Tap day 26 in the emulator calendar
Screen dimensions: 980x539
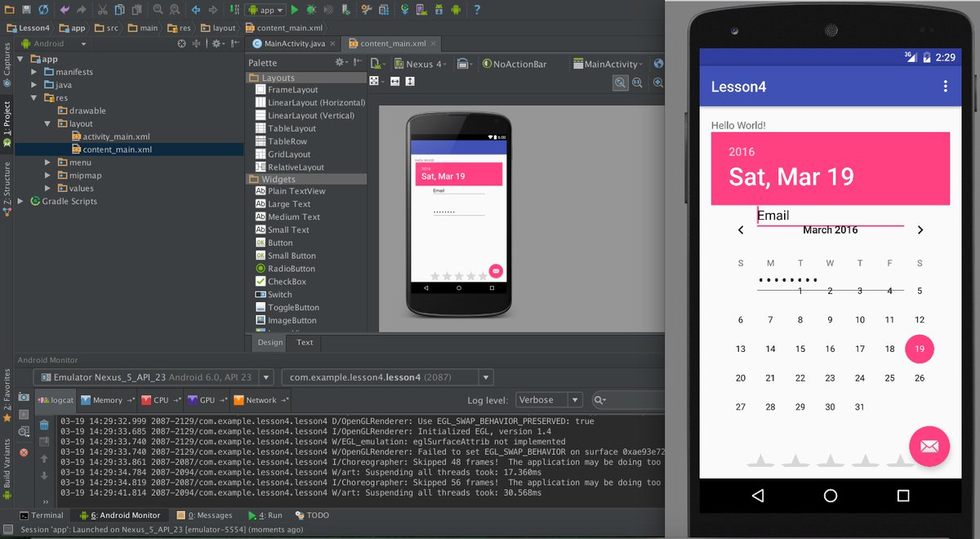click(920, 378)
